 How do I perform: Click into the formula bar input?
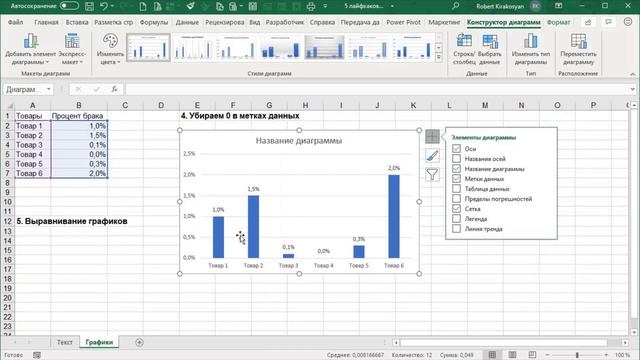[x=376, y=89]
